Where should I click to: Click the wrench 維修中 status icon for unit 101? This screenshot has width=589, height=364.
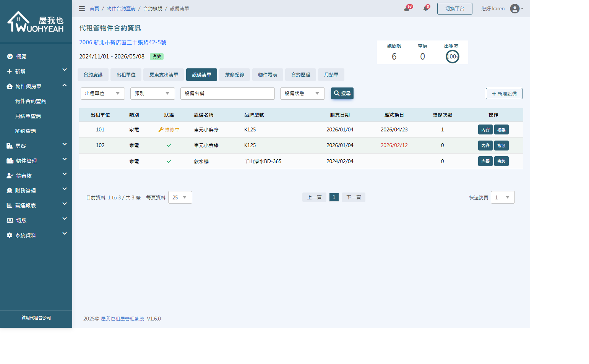[x=161, y=129]
